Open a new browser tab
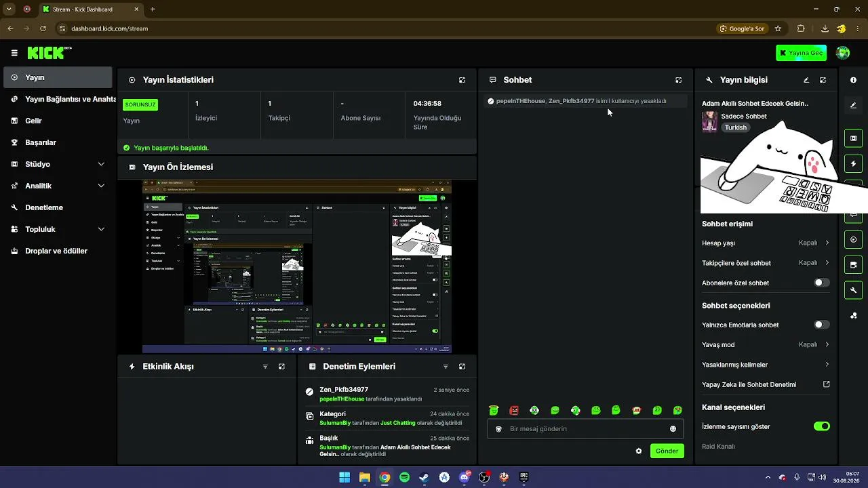 coord(153,9)
